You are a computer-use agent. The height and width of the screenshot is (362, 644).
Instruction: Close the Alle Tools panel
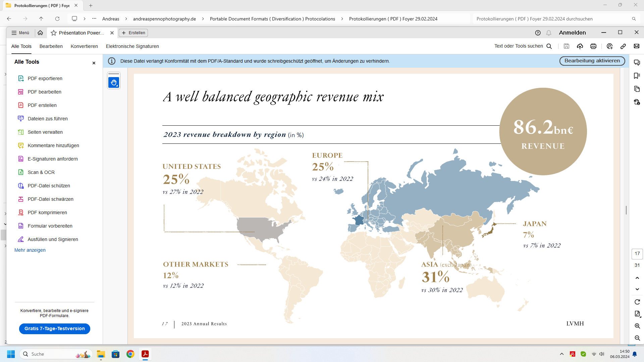coord(94,63)
